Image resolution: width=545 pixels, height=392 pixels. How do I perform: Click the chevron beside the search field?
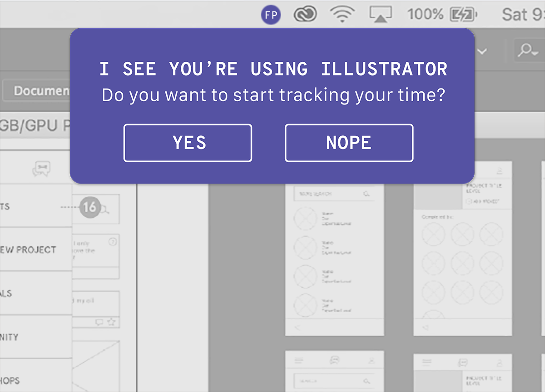482,51
